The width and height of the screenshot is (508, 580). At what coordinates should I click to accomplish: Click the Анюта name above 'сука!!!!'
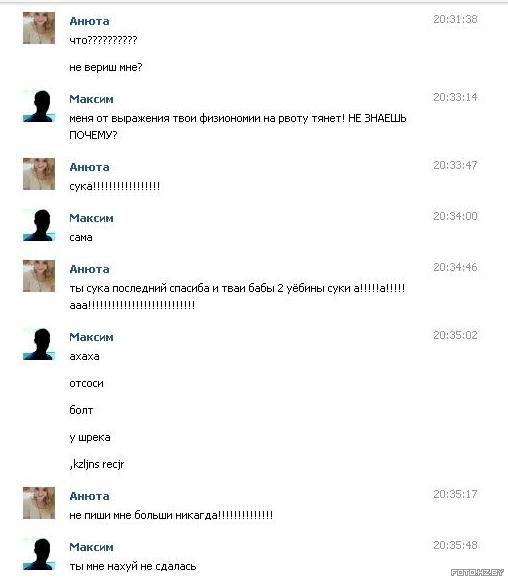pos(90,167)
